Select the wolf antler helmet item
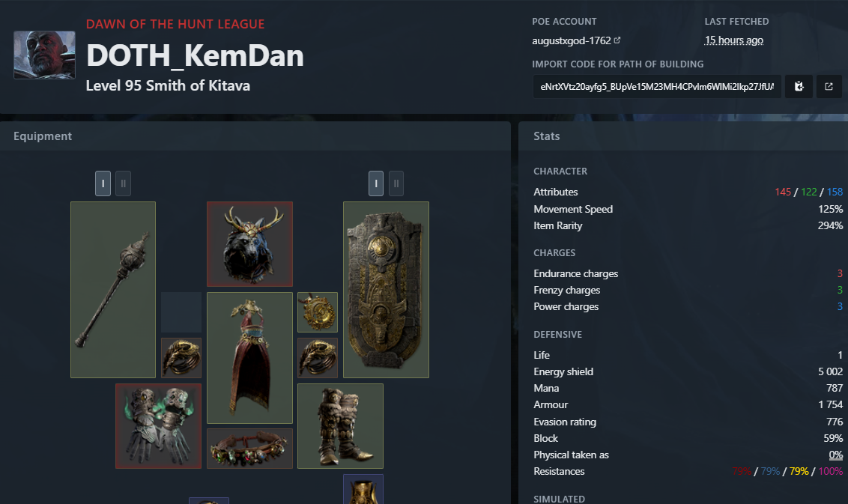 pyautogui.click(x=250, y=244)
